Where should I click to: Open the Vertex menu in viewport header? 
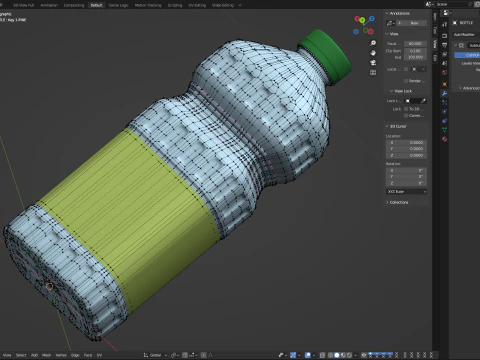pyautogui.click(x=61, y=355)
